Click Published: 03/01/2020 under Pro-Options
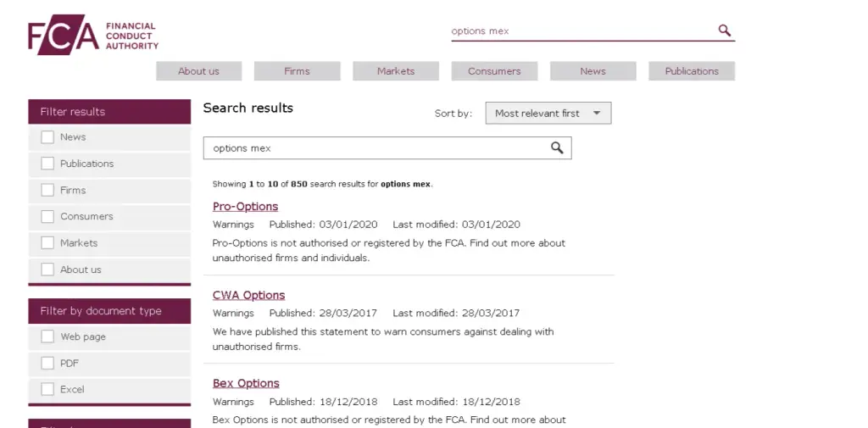The image size is (868, 428). click(323, 225)
